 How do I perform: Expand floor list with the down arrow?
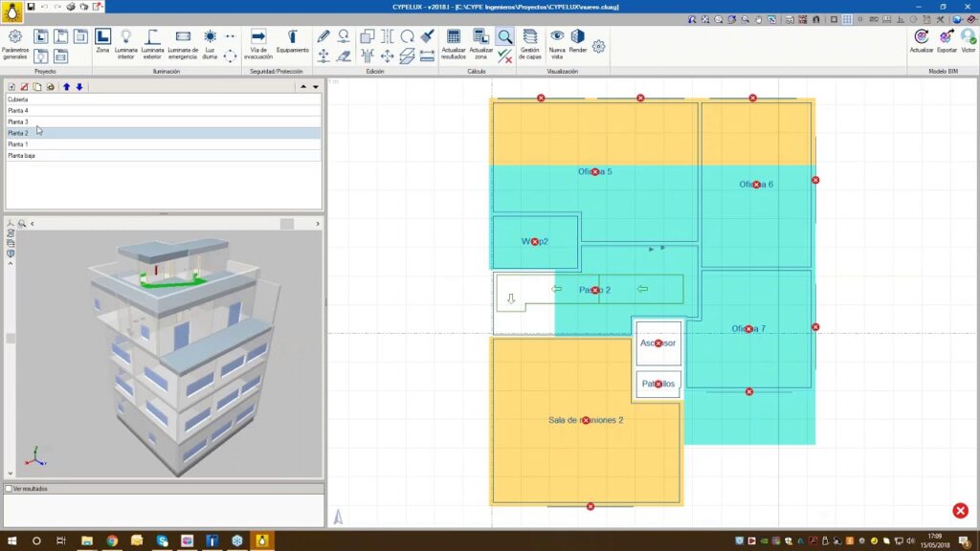316,86
